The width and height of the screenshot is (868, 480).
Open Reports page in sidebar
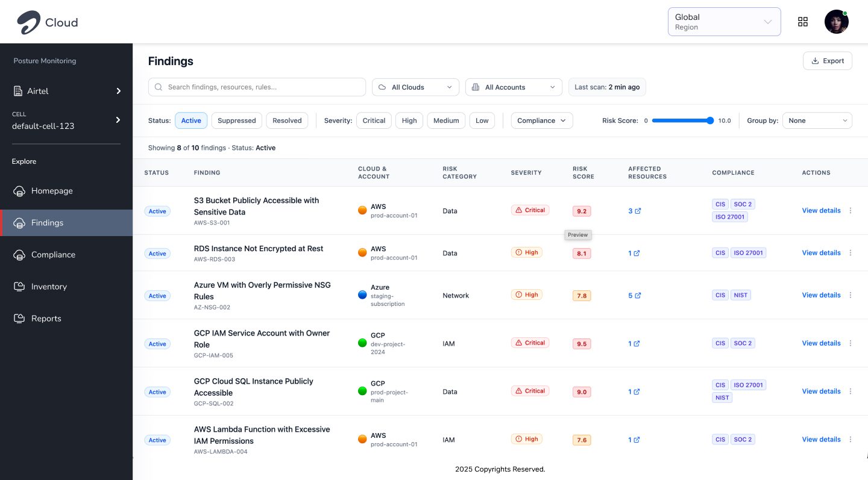(66, 319)
